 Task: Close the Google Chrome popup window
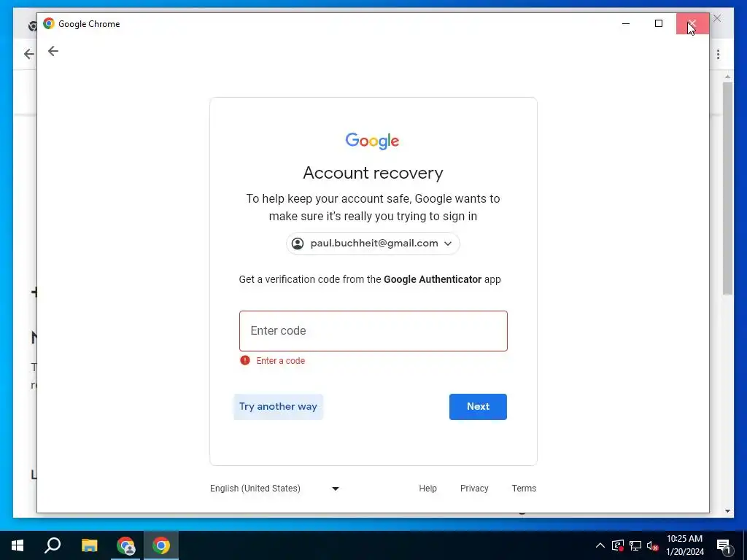pyautogui.click(x=692, y=24)
